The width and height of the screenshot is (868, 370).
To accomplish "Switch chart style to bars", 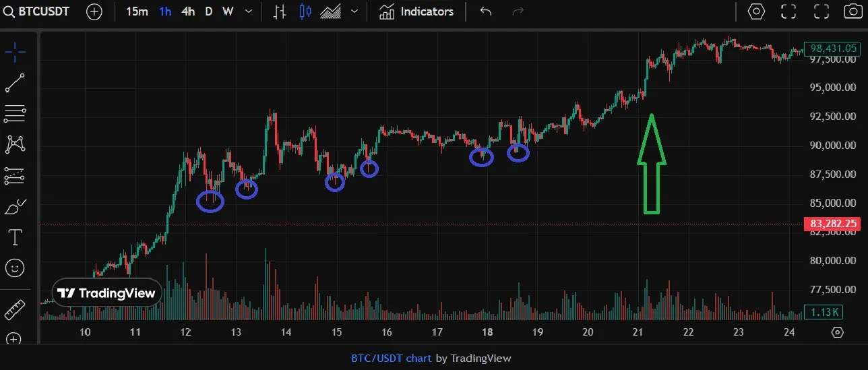I will [x=280, y=11].
